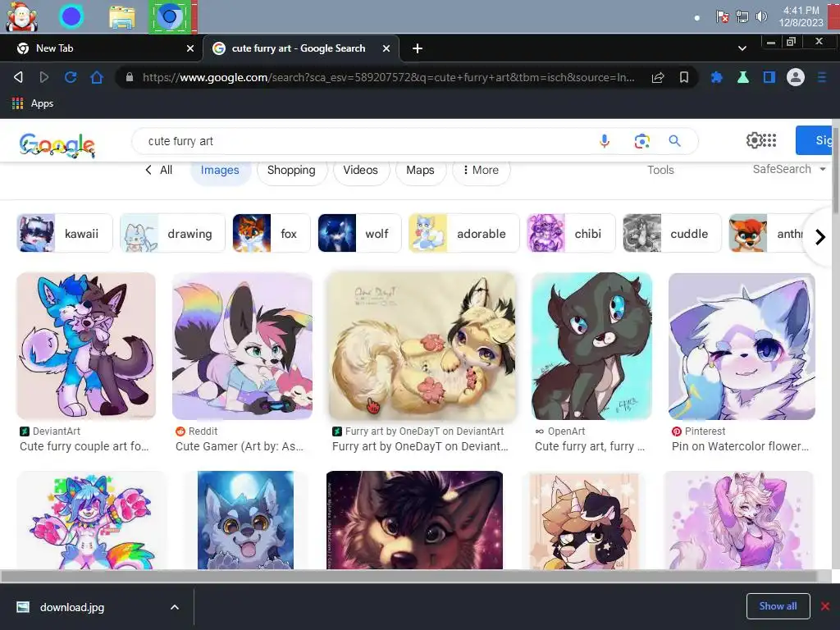Screen dimensions: 840x630
Task: Switch to the New Tab tab
Action: tap(102, 48)
